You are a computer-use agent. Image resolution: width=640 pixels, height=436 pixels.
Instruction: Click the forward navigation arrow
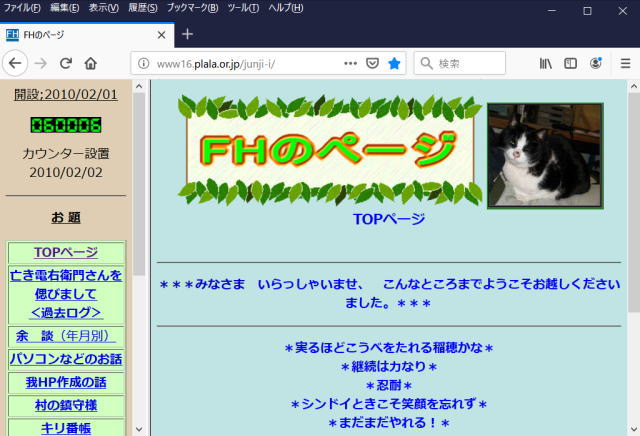coord(40,63)
